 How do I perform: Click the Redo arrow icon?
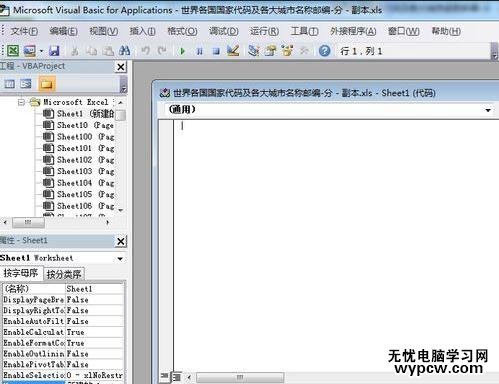162,51
